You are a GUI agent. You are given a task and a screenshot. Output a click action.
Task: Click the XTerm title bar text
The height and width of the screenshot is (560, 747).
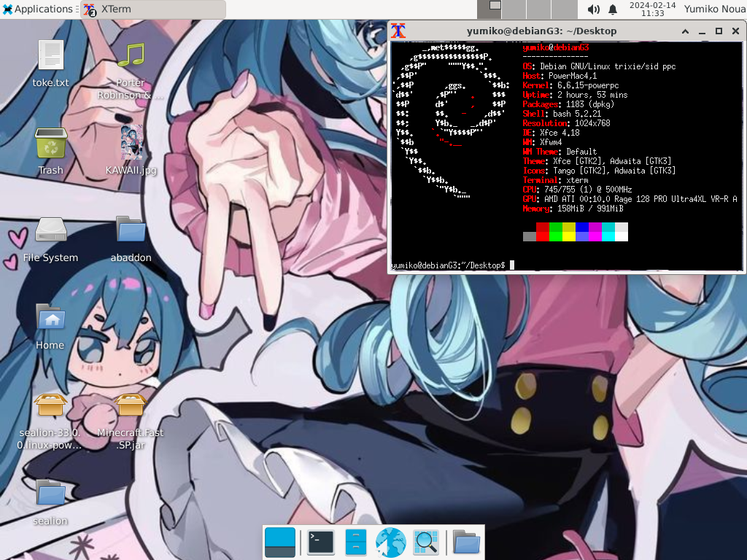coord(542,31)
